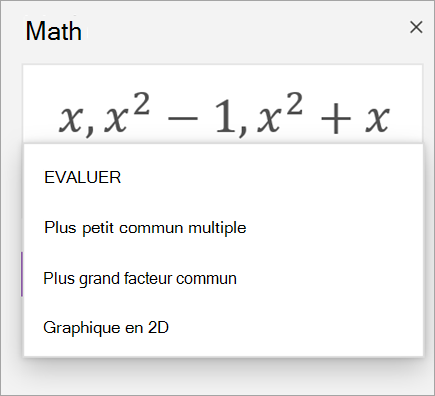The width and height of the screenshot is (435, 396).
Task: Compute the least common multiple of expressions
Action: click(145, 228)
